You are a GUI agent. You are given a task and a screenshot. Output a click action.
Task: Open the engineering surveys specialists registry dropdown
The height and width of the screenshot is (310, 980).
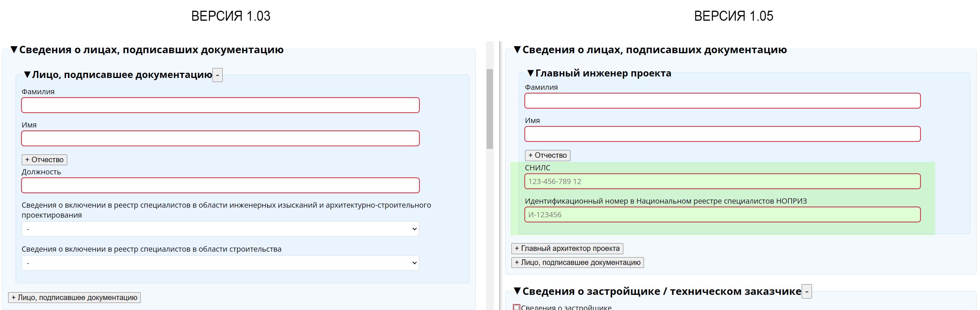click(220, 229)
